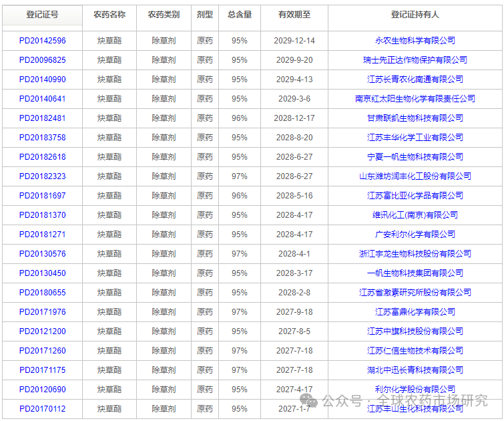This screenshot has width=504, height=421.
Task: Open registration PD20130576 link
Action: point(43,254)
